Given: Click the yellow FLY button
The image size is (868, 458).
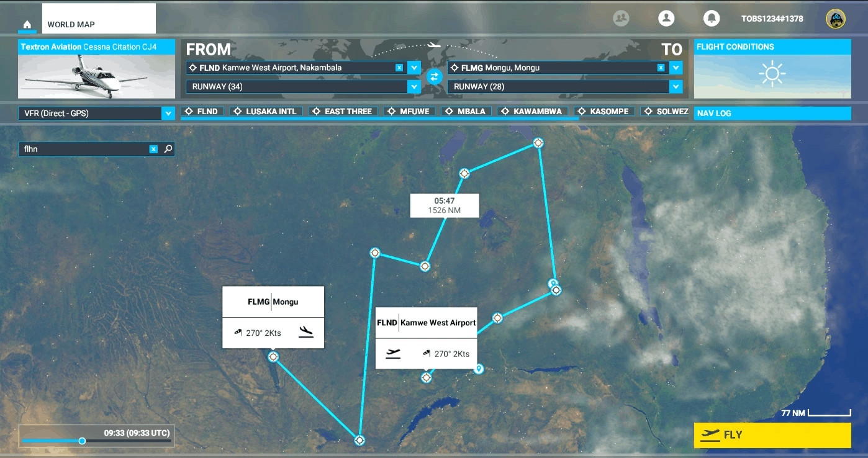Looking at the screenshot, I should coord(772,435).
